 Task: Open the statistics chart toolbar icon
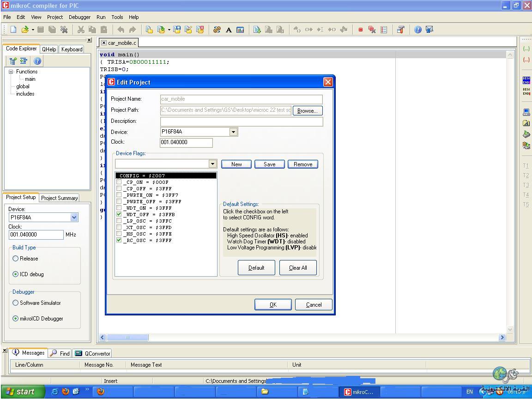(240, 30)
